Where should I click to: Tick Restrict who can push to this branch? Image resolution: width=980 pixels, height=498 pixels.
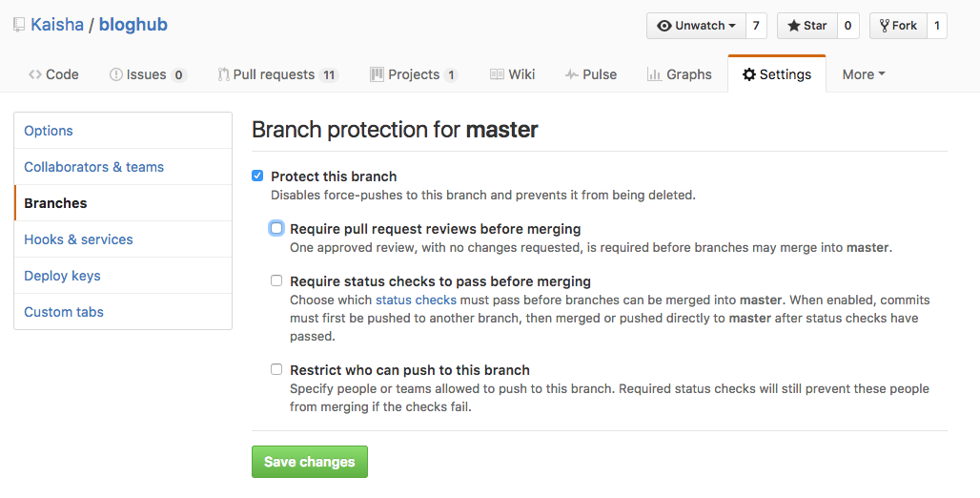point(276,369)
